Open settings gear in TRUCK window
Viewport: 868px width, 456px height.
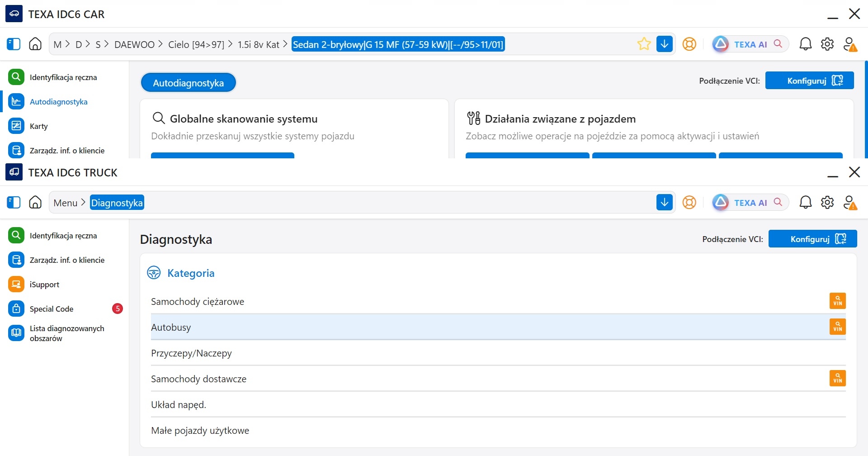point(827,202)
